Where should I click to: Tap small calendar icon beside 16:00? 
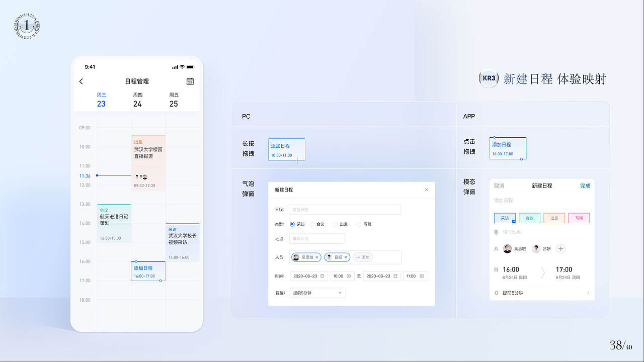(x=497, y=269)
